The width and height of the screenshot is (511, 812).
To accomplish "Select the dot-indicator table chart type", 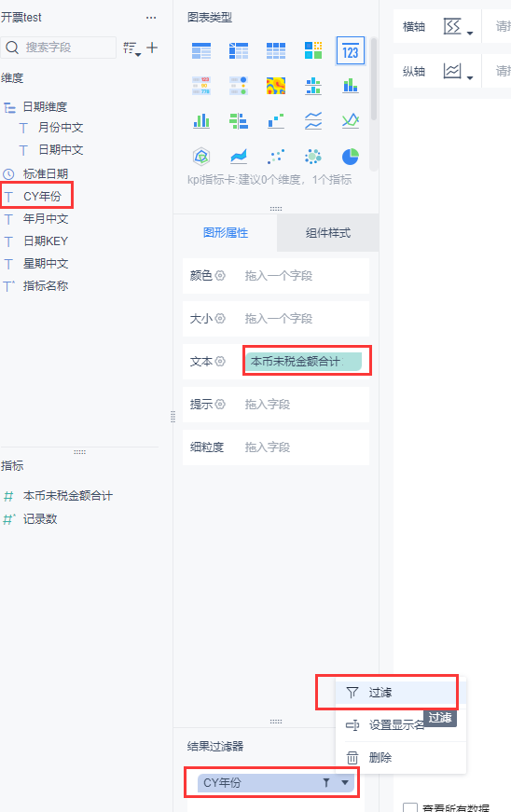I will (239, 86).
